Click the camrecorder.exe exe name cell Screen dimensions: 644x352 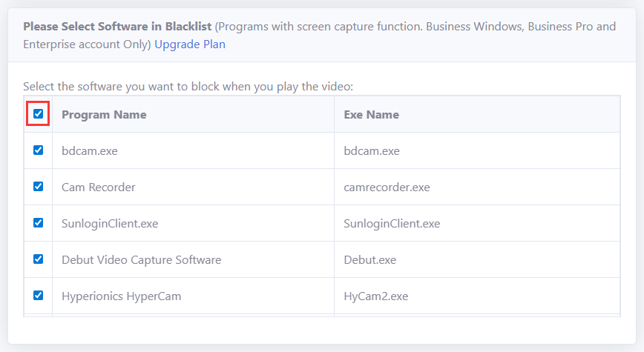[387, 187]
